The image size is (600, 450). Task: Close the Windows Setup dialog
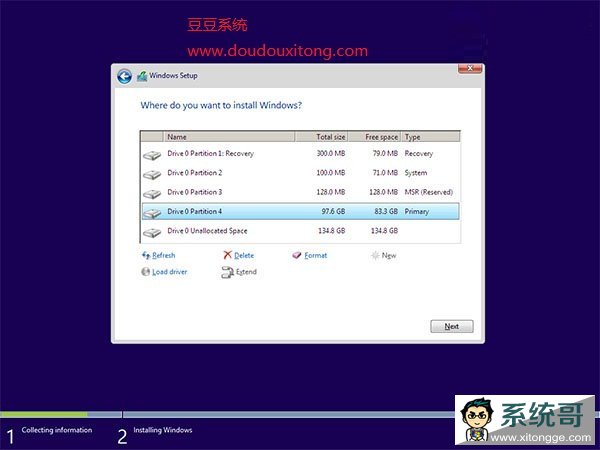pos(470,68)
